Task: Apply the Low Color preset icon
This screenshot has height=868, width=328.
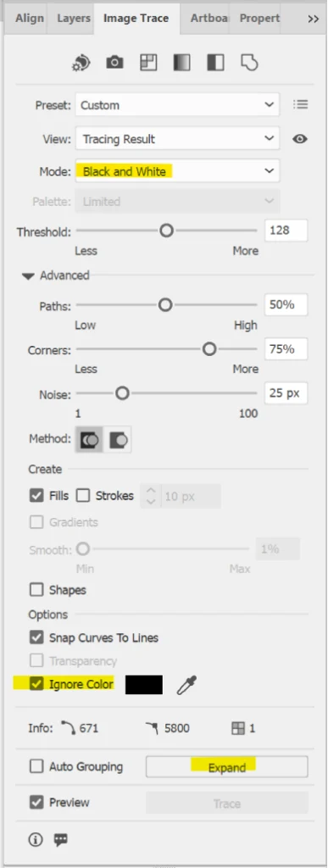Action: 148,63
